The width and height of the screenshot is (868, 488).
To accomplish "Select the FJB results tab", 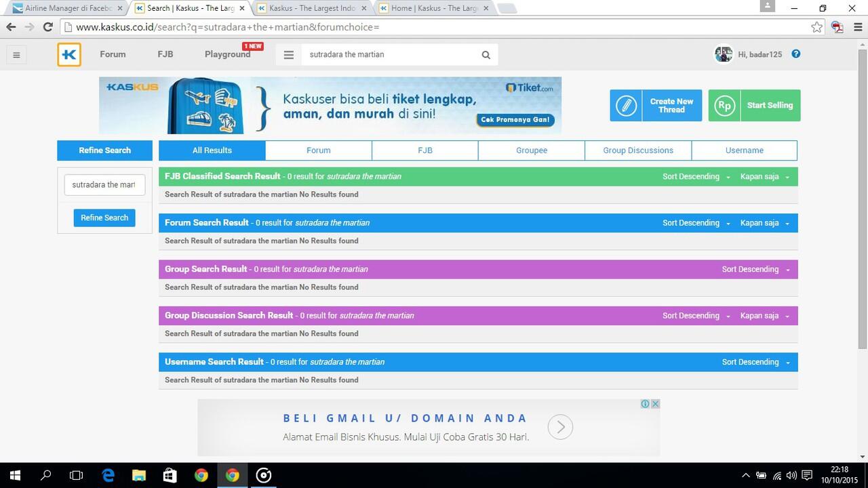I will [x=425, y=150].
